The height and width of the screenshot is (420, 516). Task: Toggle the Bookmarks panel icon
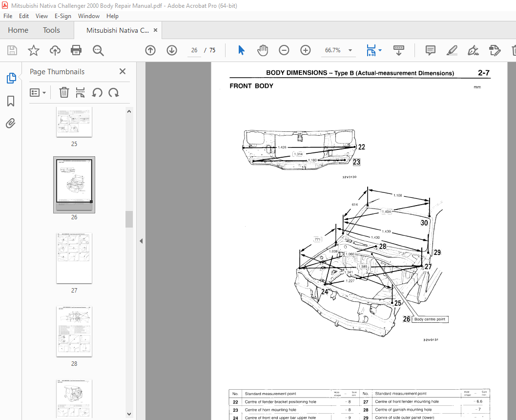click(11, 101)
